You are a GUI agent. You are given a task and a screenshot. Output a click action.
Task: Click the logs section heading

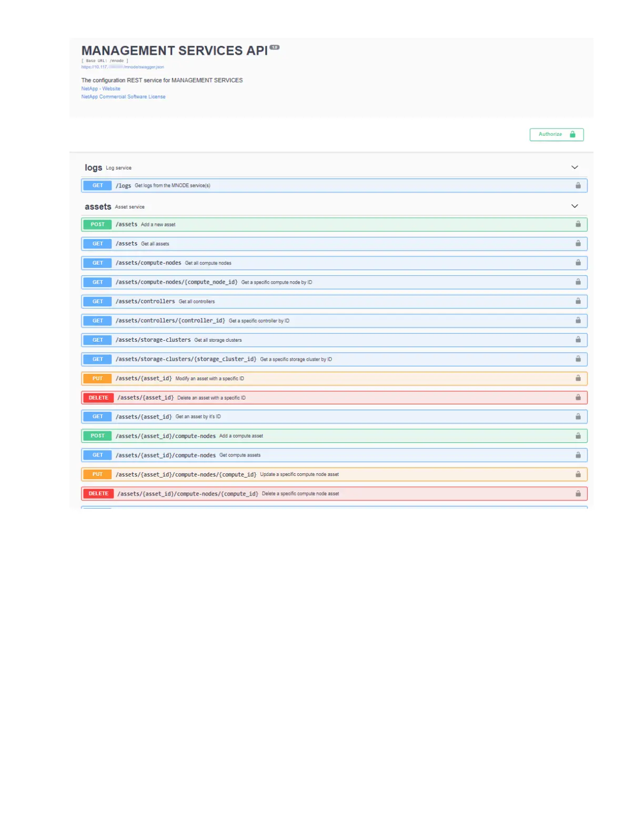tap(93, 167)
